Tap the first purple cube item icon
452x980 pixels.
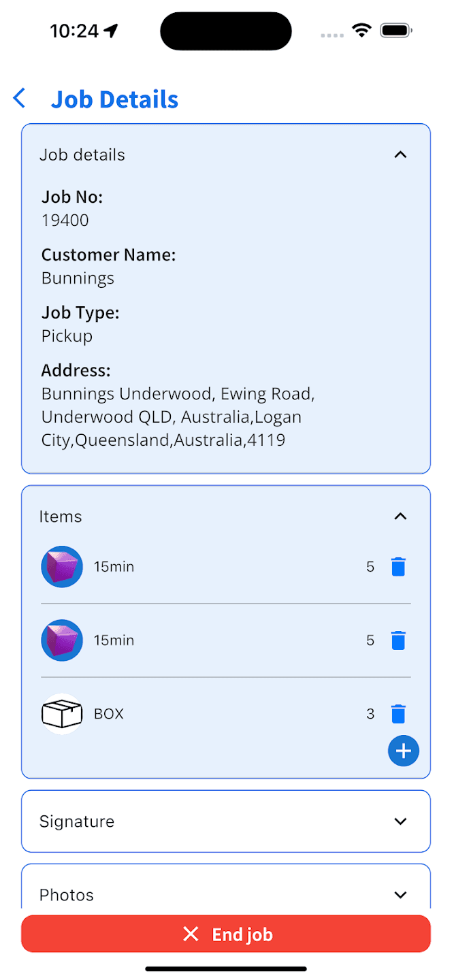(62, 566)
